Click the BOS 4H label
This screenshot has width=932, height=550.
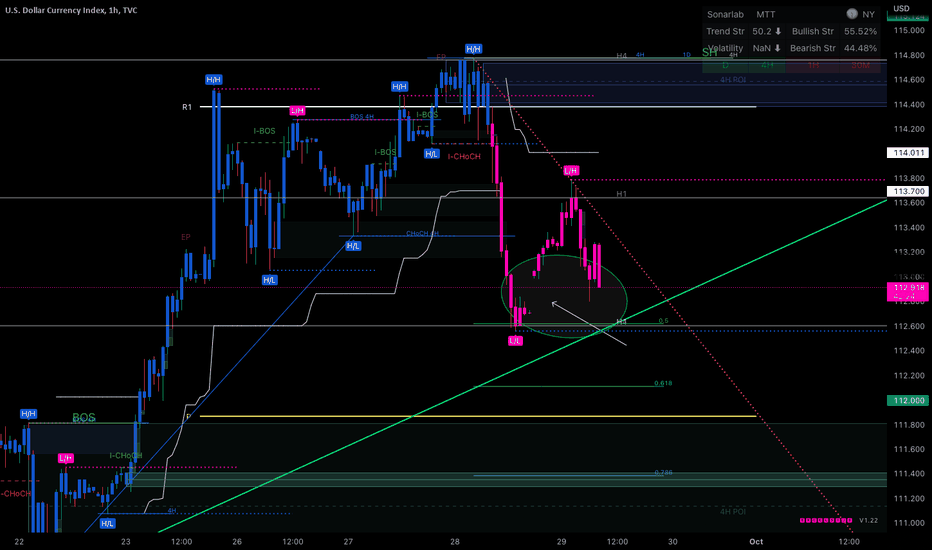pyautogui.click(x=362, y=117)
